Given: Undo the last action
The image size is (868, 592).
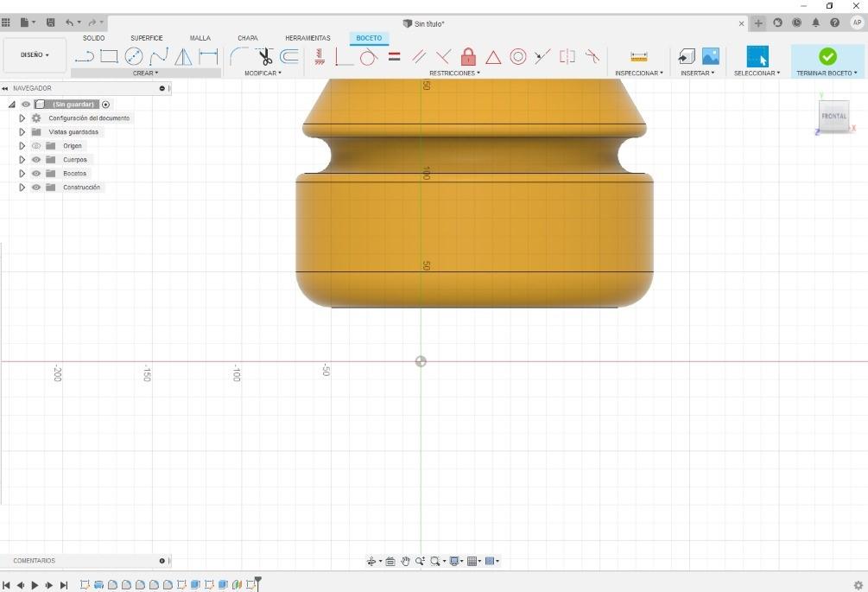Looking at the screenshot, I should (x=69, y=22).
